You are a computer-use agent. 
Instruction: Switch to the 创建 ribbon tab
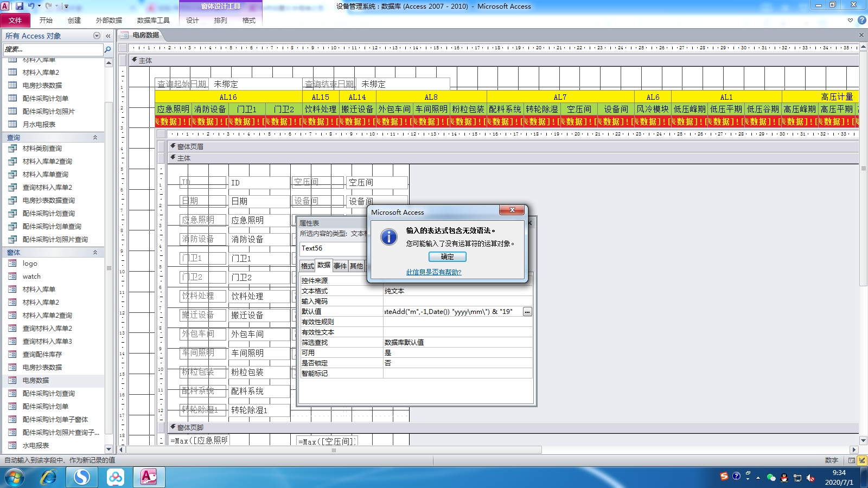74,20
